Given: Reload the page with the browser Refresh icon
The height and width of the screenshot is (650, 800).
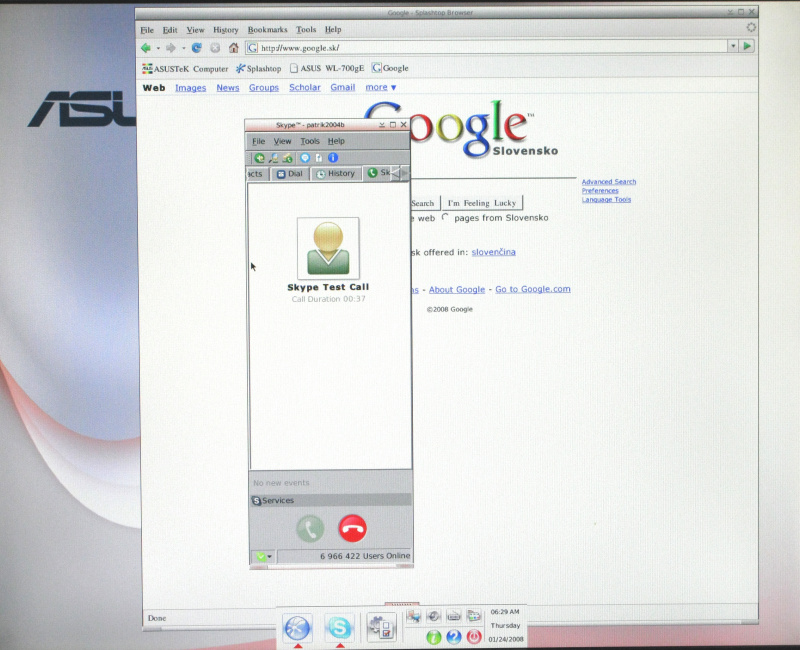Looking at the screenshot, I should click(x=196, y=48).
